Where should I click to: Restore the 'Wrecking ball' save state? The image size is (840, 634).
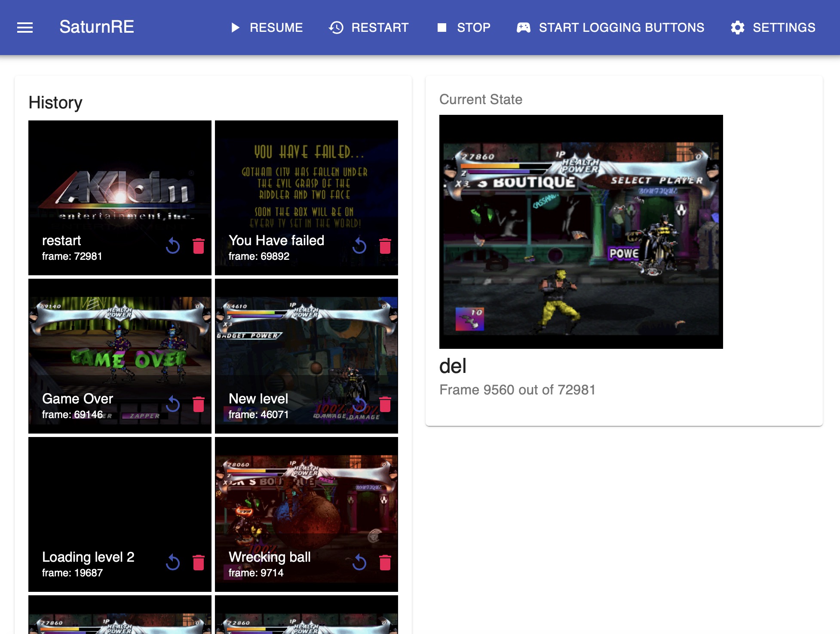point(359,563)
